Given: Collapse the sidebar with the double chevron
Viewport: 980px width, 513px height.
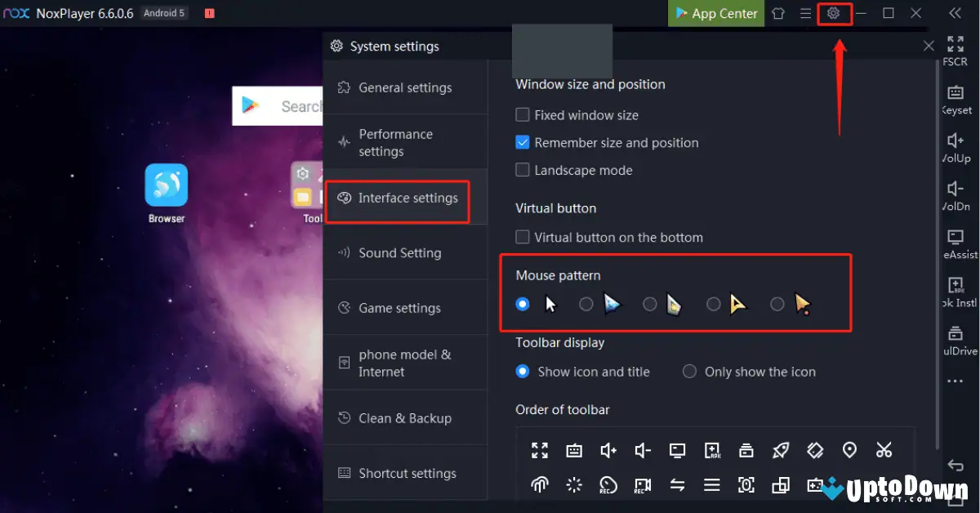Looking at the screenshot, I should (x=955, y=13).
